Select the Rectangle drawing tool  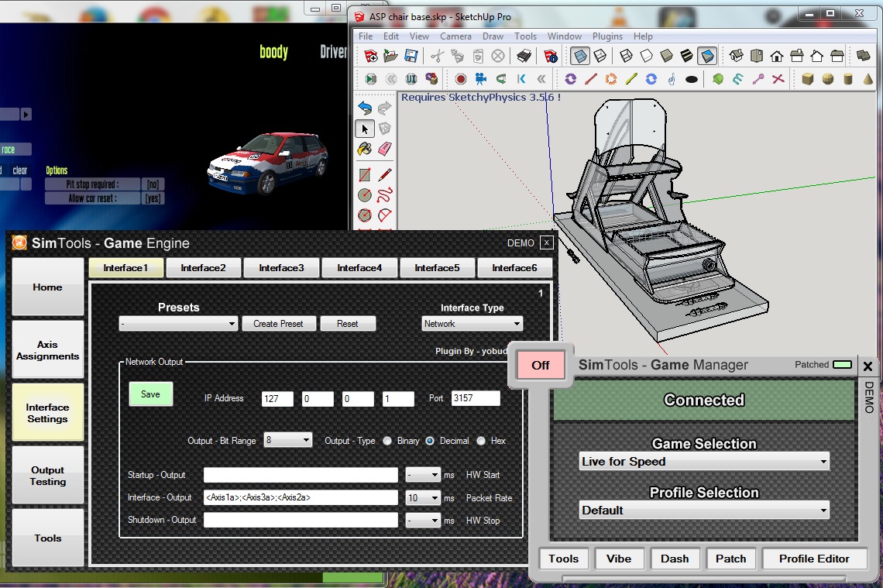[365, 174]
